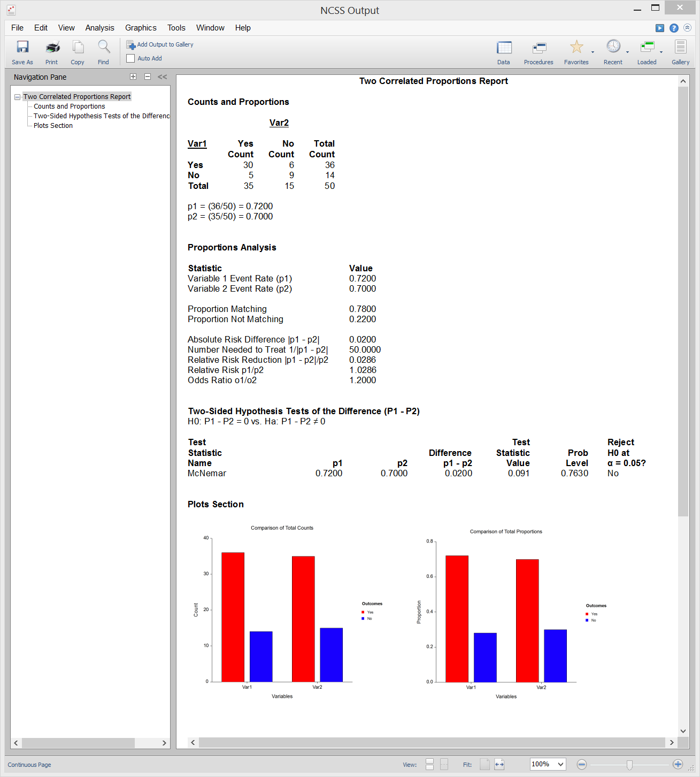This screenshot has height=777, width=700.
Task: Click the report scroll down arrow
Action: 683,731
